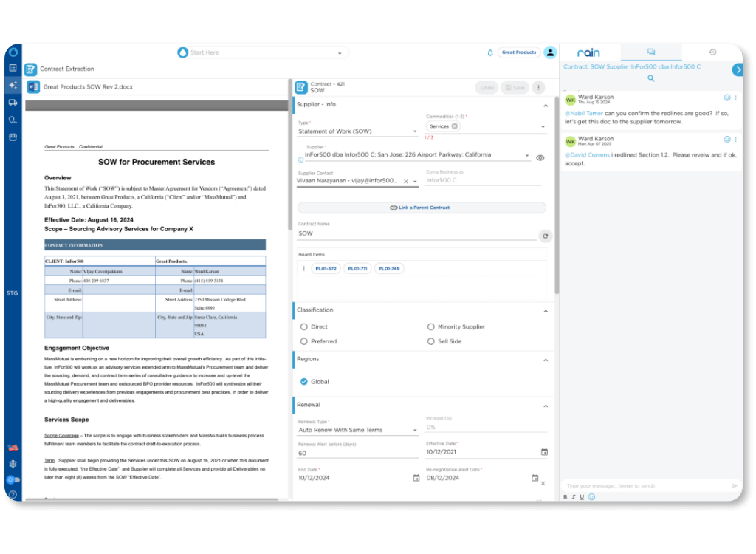Click calendar icon for End Date
756x554 pixels.
[416, 478]
